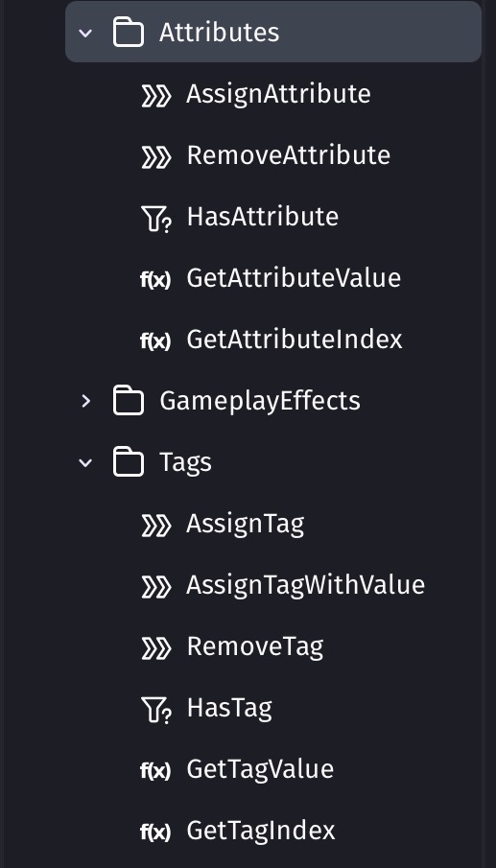Click the action icon beside AssignAttribute
The height and width of the screenshot is (868, 496).
(x=156, y=96)
